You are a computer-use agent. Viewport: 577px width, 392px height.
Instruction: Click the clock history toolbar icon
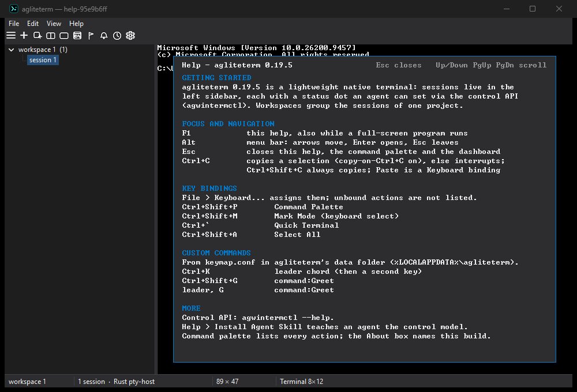click(x=117, y=35)
